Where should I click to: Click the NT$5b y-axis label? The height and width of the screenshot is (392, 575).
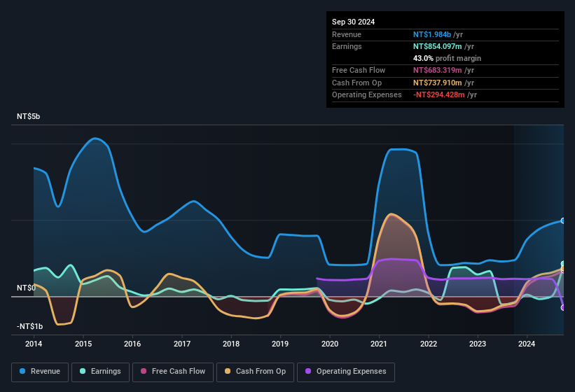(28, 116)
